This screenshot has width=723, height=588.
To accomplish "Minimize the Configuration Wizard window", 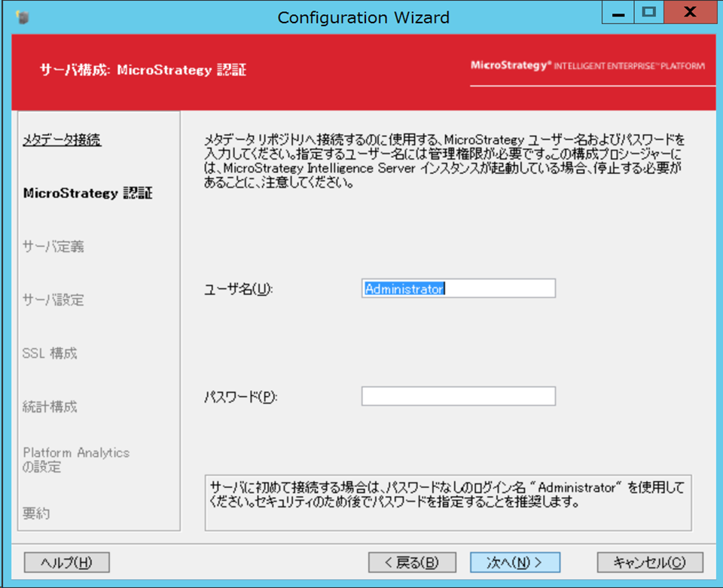I will pyautogui.click(x=618, y=13).
